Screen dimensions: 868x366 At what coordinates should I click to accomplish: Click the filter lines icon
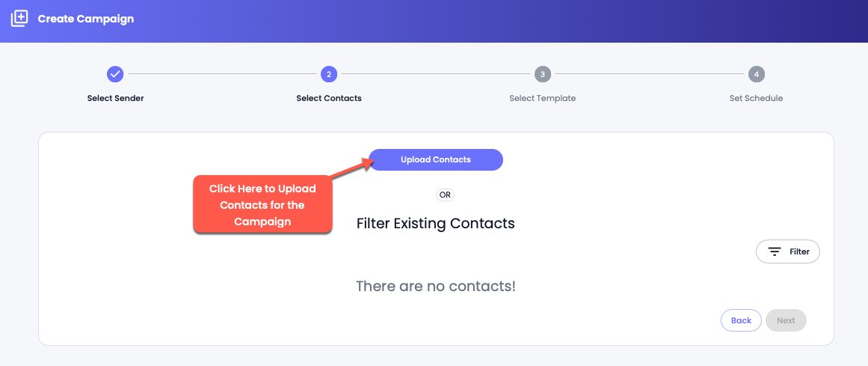click(775, 251)
